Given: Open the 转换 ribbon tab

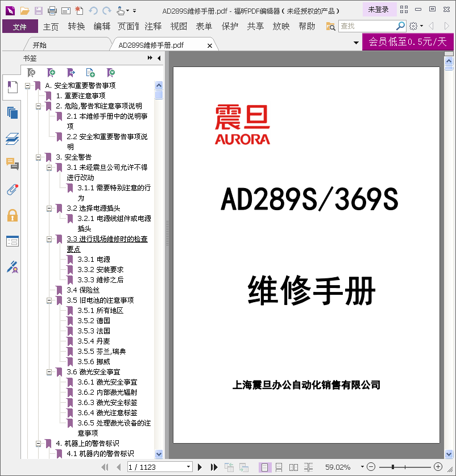Looking at the screenshot, I should pos(76,26).
